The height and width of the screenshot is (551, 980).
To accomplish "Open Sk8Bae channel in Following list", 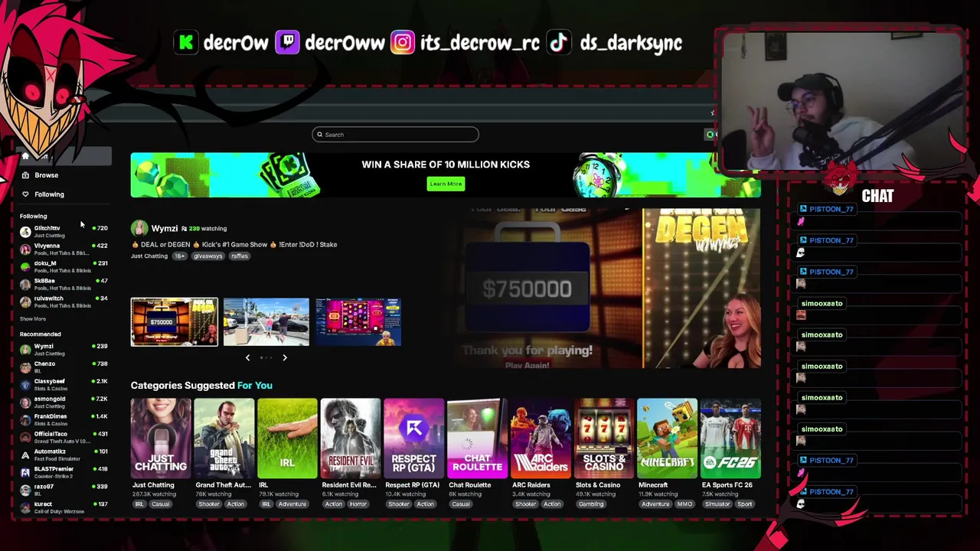I will click(64, 284).
